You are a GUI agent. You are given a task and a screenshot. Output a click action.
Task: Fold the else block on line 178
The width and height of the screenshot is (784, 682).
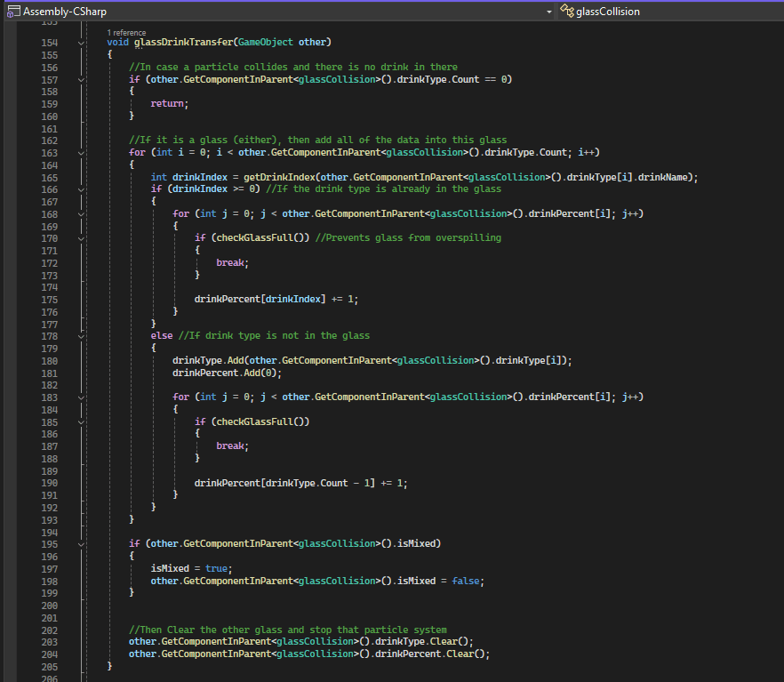click(82, 336)
